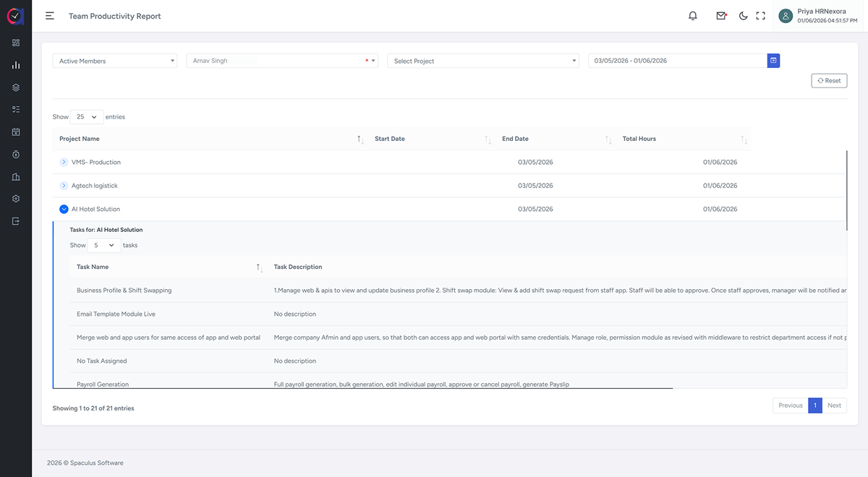Image resolution: width=868 pixels, height=477 pixels.
Task: Select the Email Template Module Live task
Action: pos(116,314)
